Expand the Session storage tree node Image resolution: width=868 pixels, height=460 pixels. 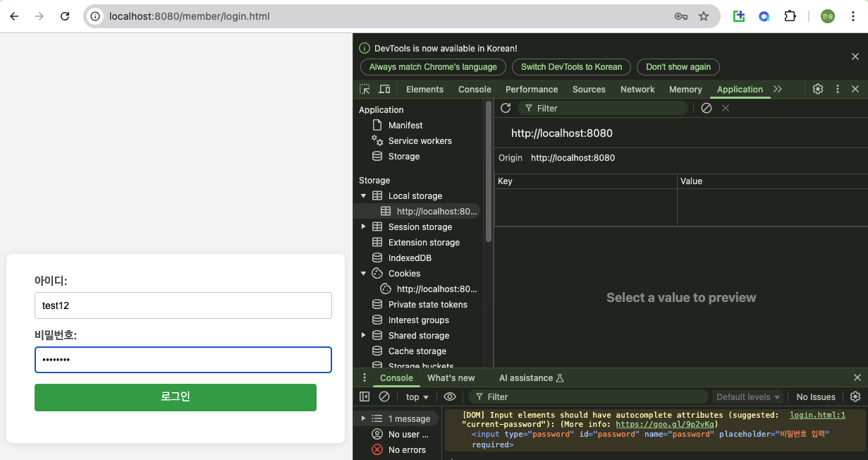pyautogui.click(x=364, y=226)
